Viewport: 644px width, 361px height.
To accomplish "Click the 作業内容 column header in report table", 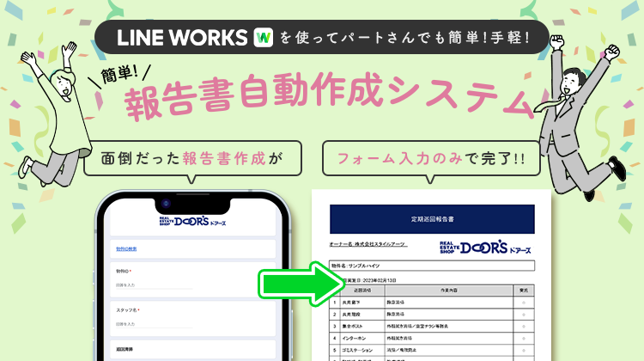I will click(449, 291).
